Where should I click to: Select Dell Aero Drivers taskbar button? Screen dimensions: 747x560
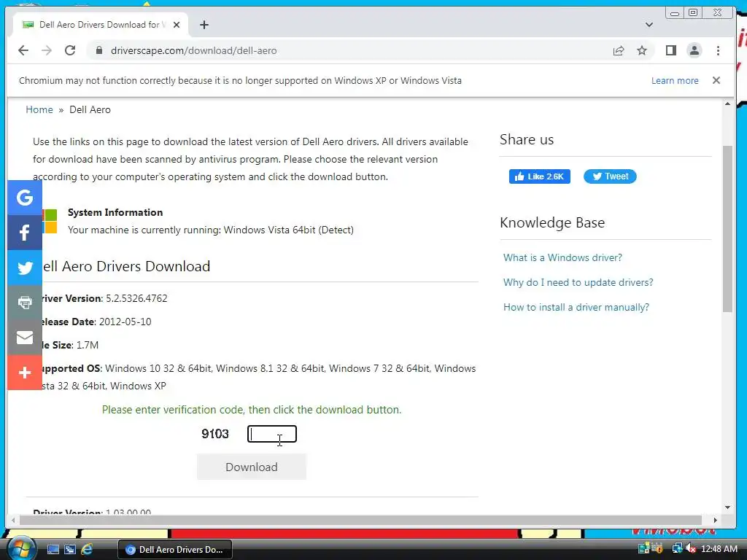175,550
